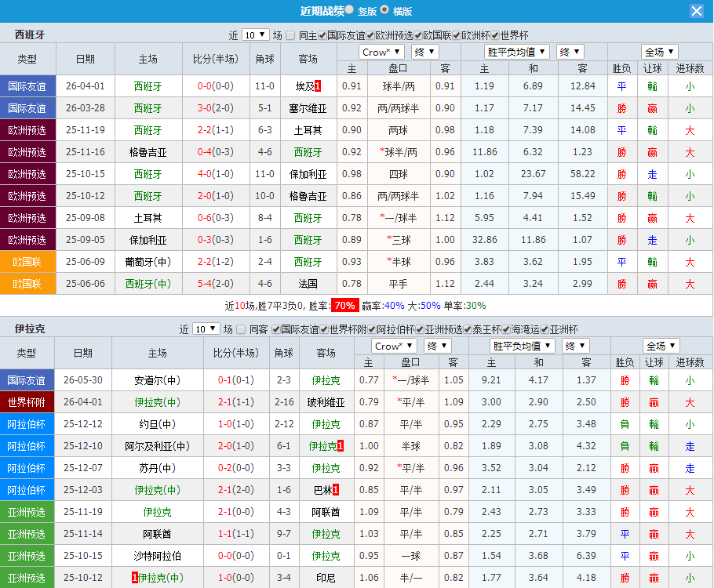The image size is (714, 588).
Task: Click 赢率 40% value in summary
Action: tap(395, 306)
